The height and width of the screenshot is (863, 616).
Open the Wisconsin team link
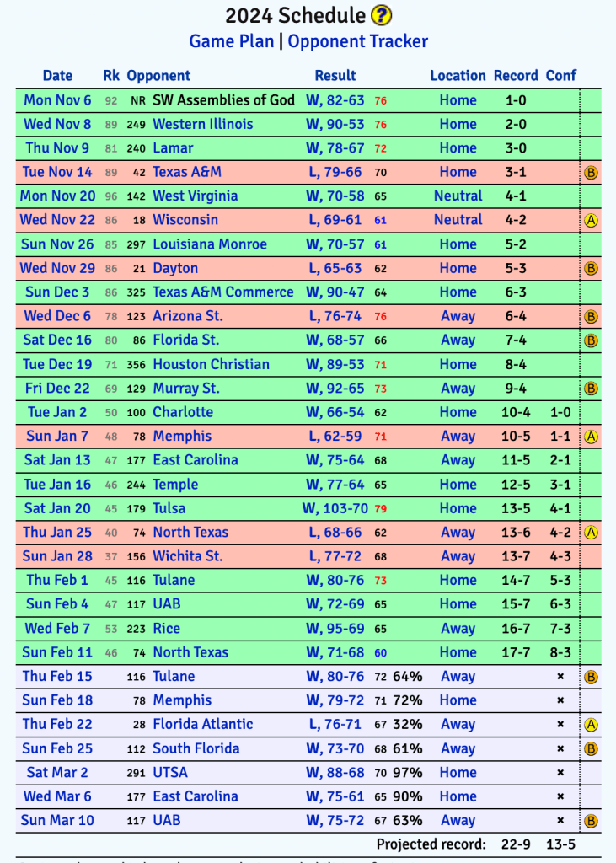(185, 220)
